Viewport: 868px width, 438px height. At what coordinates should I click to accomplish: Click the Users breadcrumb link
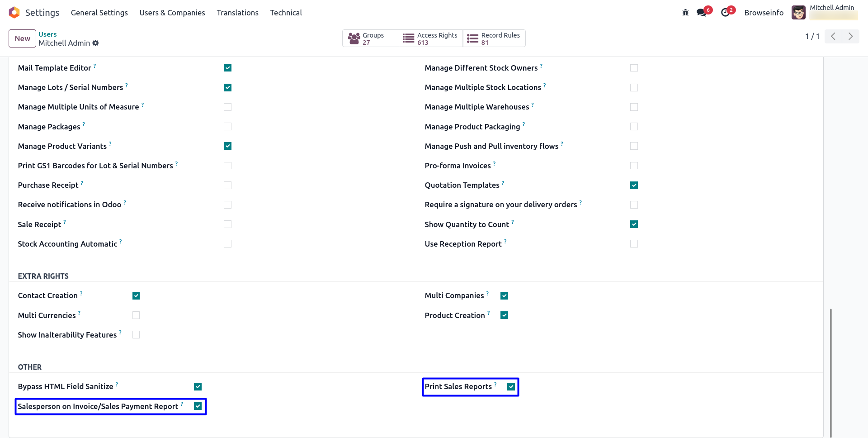click(47, 34)
